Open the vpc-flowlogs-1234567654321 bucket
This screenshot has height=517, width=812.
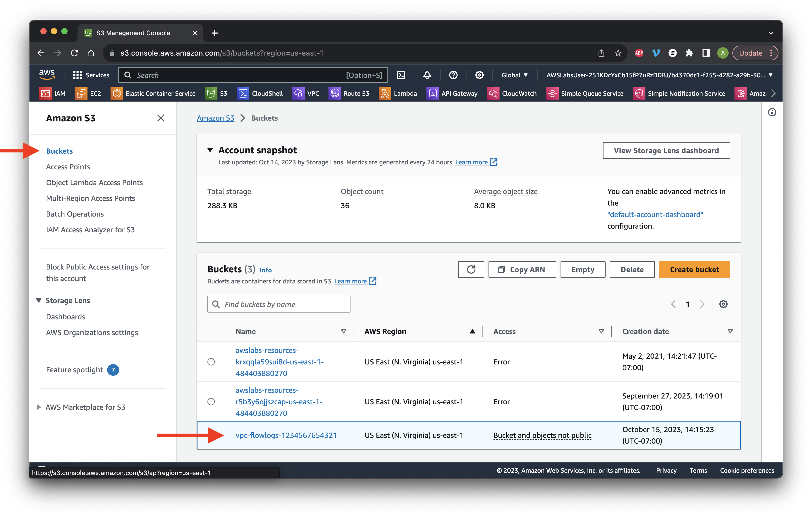pyautogui.click(x=286, y=435)
